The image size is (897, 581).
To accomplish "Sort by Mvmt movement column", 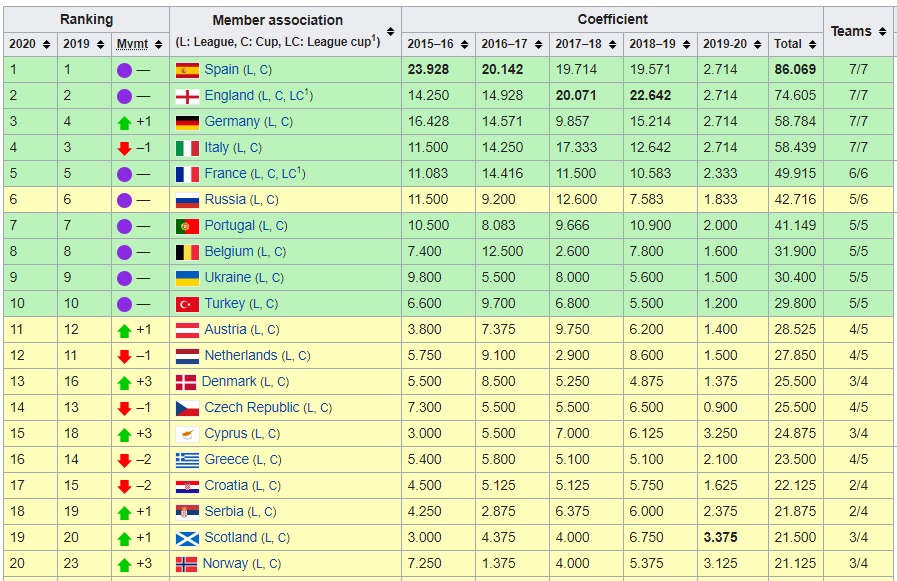I will point(158,45).
